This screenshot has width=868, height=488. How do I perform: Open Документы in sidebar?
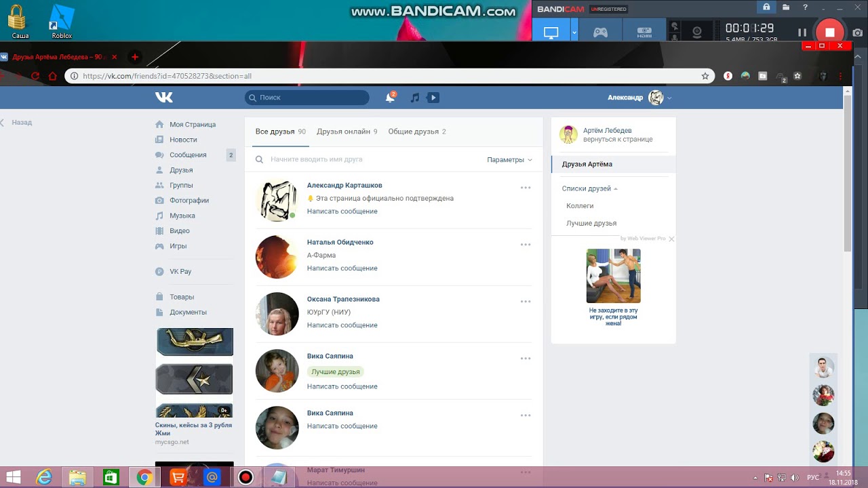[188, 312]
